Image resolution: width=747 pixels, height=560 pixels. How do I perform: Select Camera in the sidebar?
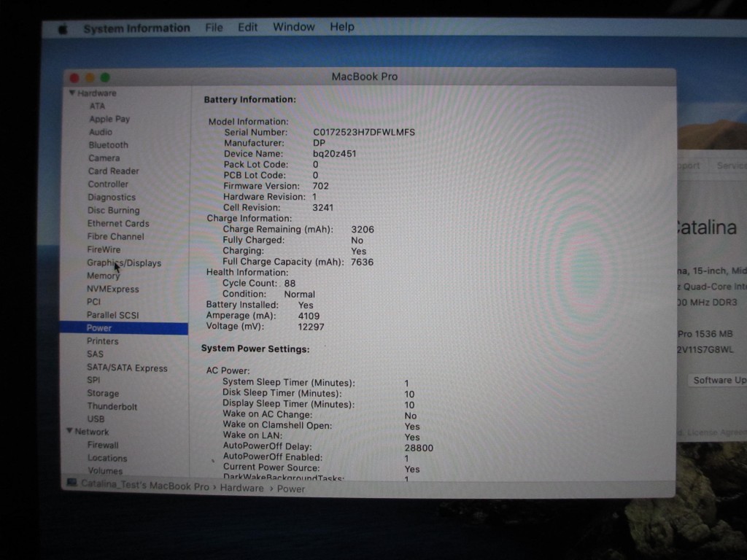[104, 158]
